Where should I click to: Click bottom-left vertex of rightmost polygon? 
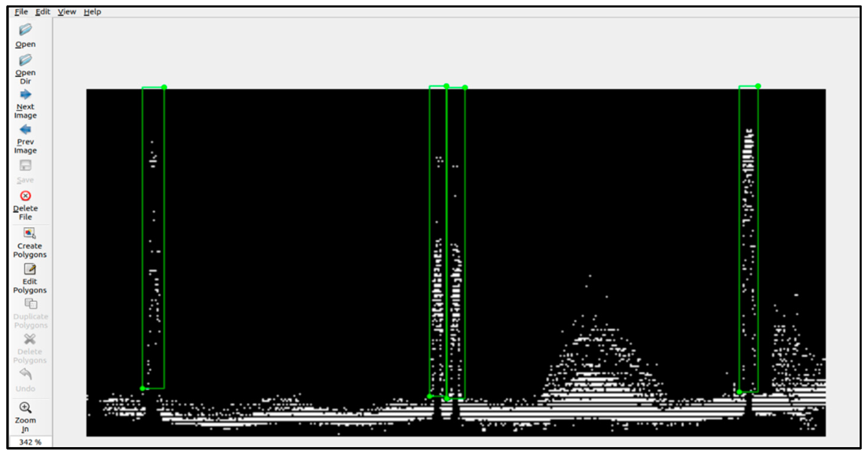coord(739,392)
